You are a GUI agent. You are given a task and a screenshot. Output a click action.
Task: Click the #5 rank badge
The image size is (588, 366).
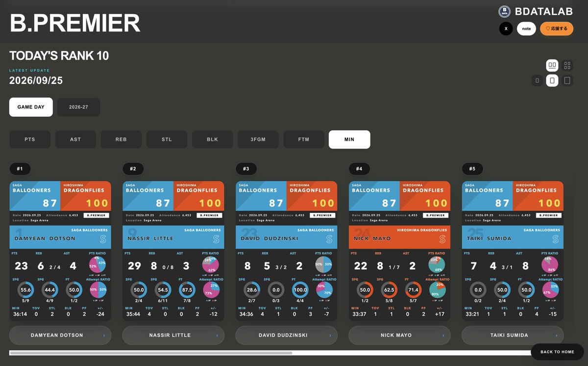pyautogui.click(x=472, y=169)
